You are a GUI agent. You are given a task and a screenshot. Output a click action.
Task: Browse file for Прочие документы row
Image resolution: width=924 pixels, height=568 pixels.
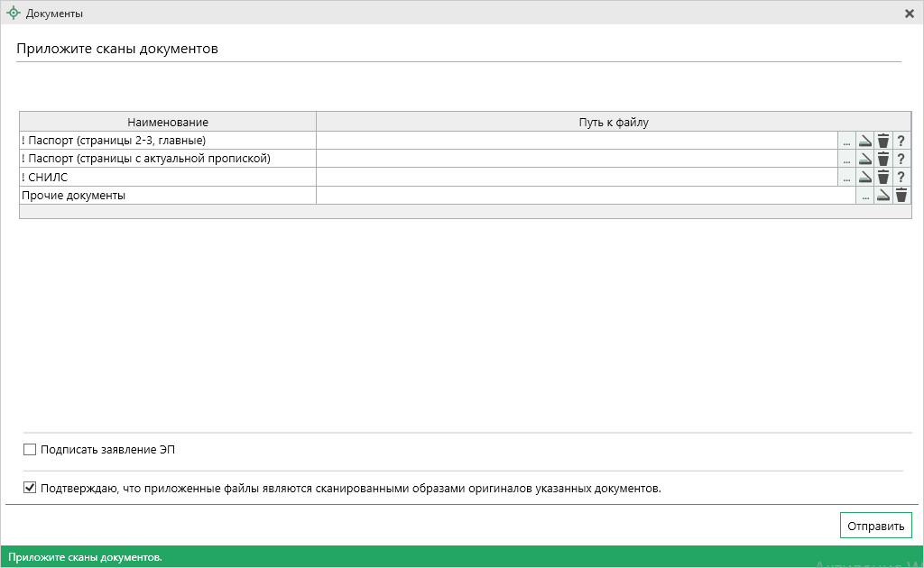[x=864, y=195]
